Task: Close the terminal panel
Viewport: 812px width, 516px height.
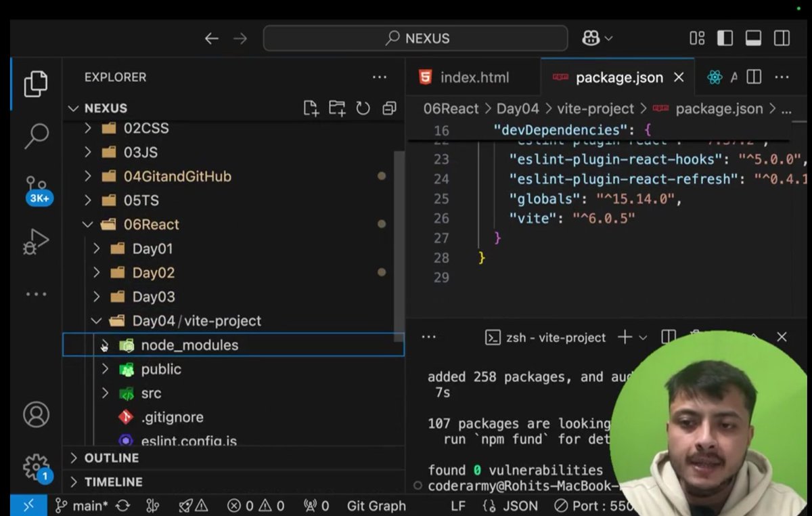Action: point(782,337)
